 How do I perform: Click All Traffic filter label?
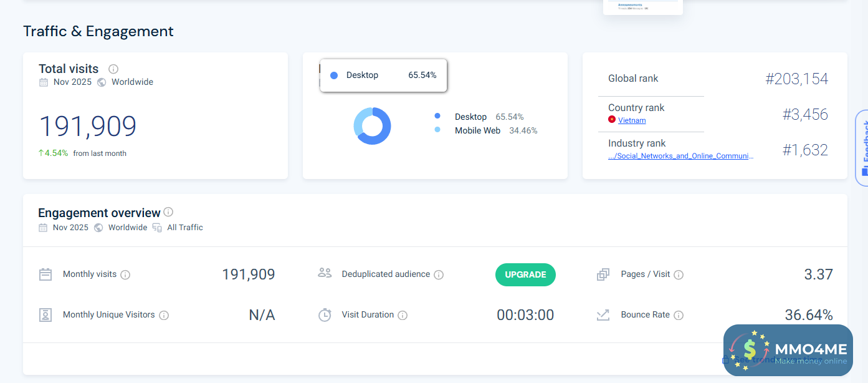[x=185, y=228]
